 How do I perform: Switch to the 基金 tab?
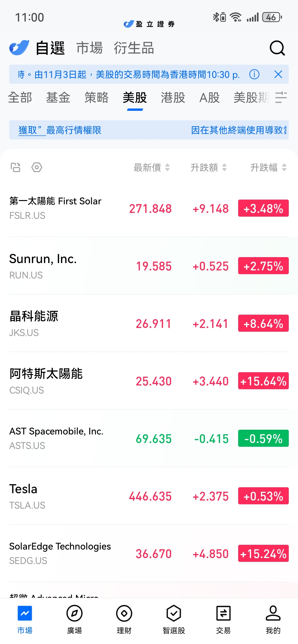pos(58,98)
